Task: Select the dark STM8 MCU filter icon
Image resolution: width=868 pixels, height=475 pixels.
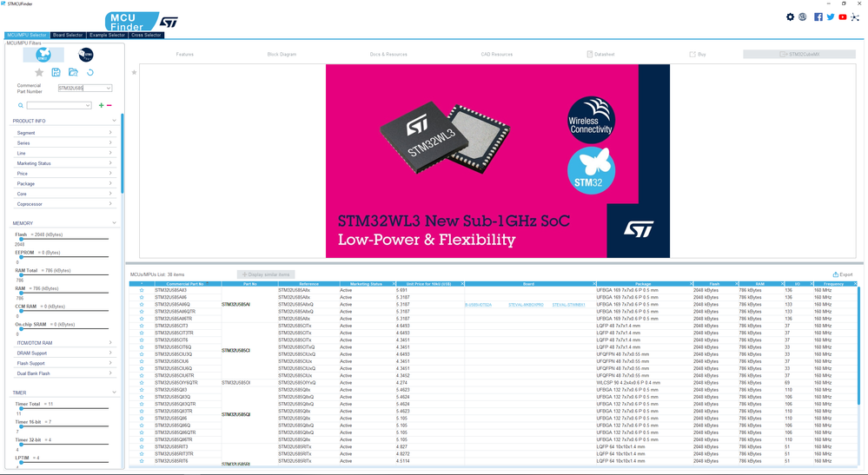Action: point(86,54)
